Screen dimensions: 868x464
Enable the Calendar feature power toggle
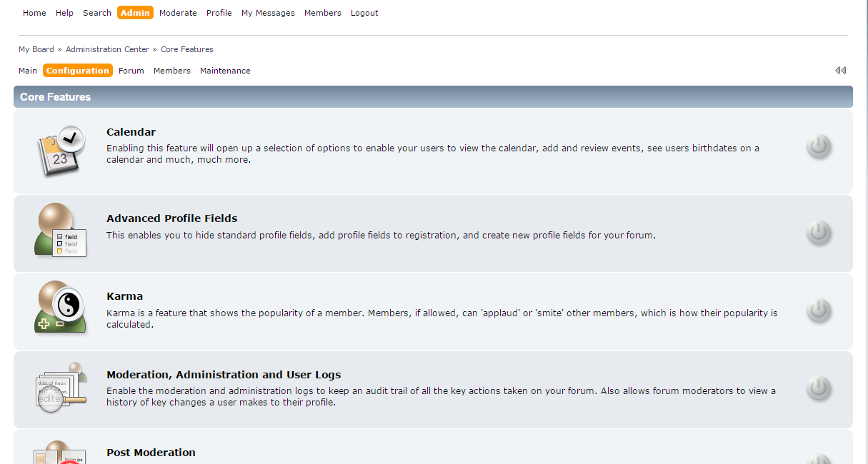pyautogui.click(x=819, y=146)
